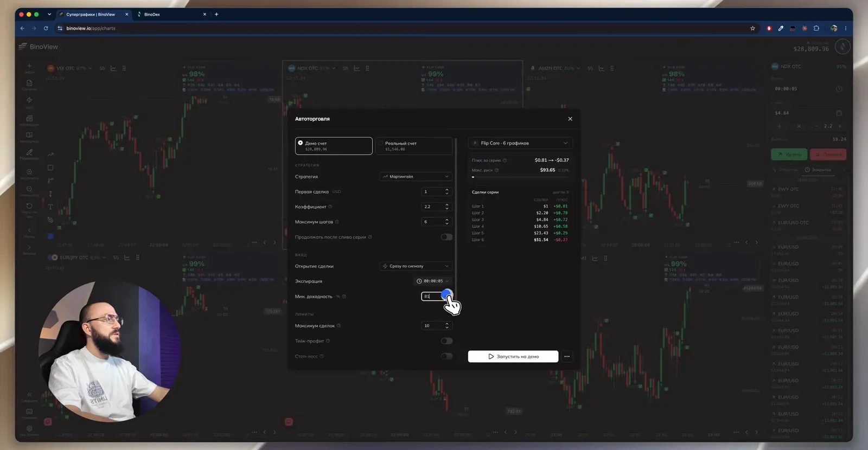Viewport: 868px width, 450px height.
Task: Open the three-dot menu beside launch button
Action: coord(567,356)
